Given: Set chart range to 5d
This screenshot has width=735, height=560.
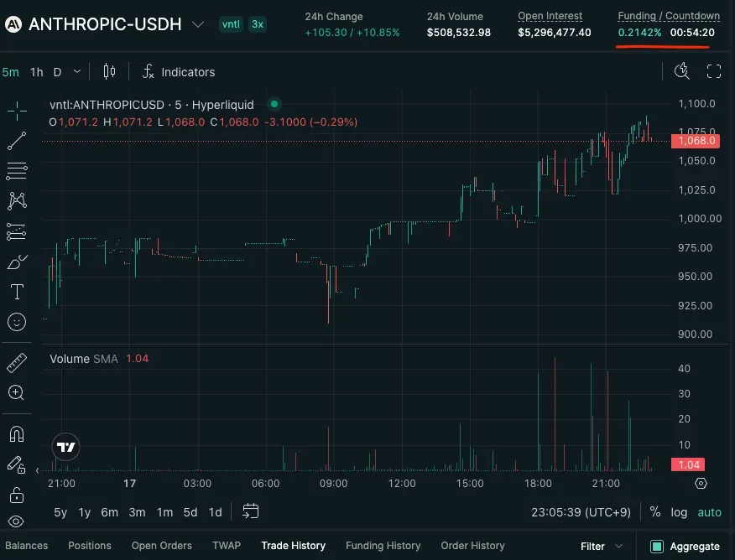Looking at the screenshot, I should [190, 512].
